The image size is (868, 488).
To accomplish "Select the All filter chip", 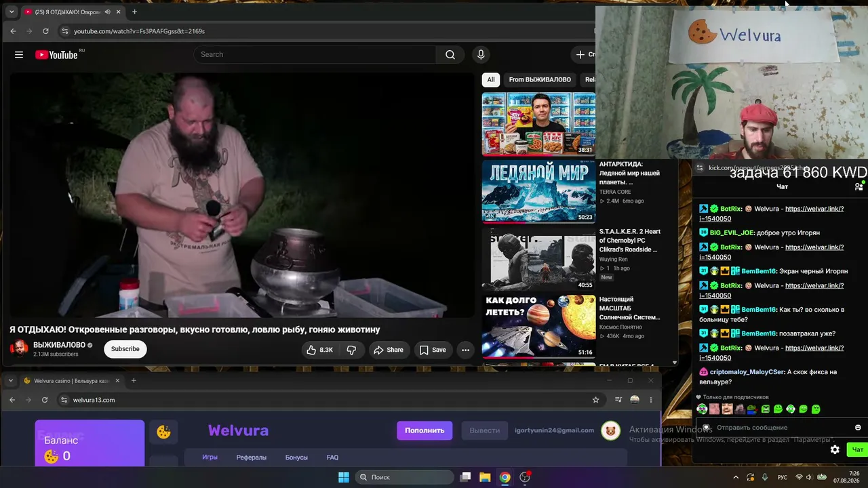I will [x=491, y=80].
